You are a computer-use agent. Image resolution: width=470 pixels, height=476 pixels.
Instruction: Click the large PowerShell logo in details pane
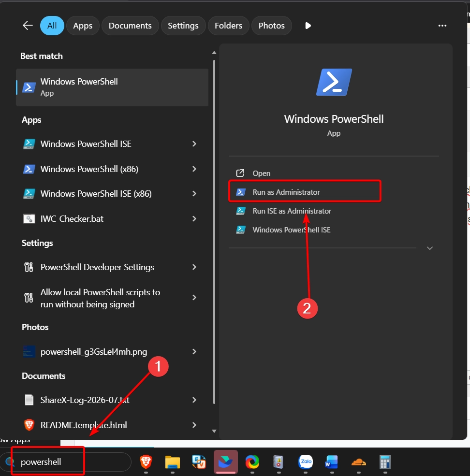pyautogui.click(x=334, y=82)
